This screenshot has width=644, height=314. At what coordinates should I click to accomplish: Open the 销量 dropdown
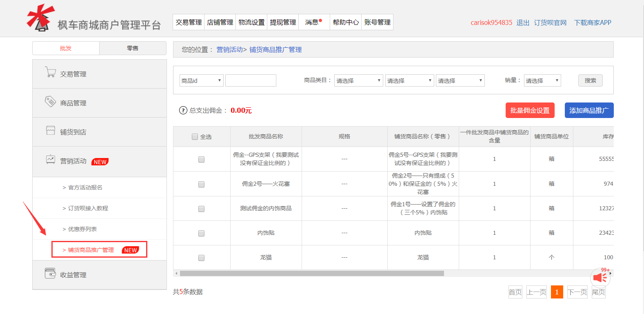click(x=542, y=80)
